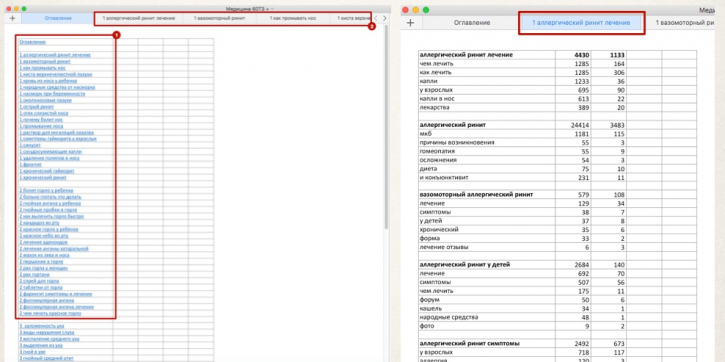725x362 pixels.
Task: Add a new sheet in the keyword-table window
Action: 410,23
